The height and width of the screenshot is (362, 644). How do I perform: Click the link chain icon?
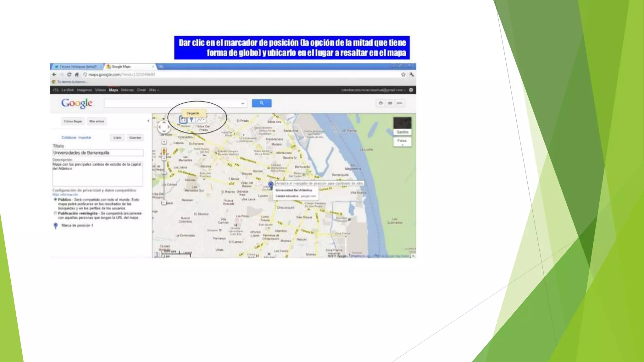(x=399, y=103)
